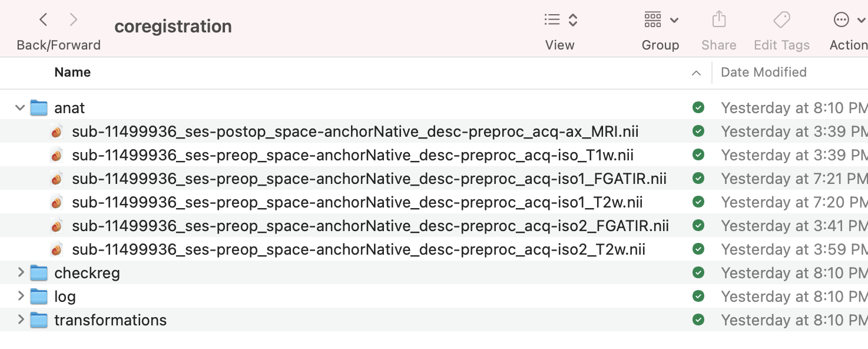This screenshot has width=868, height=349.
Task: Click the list View icon
Action: click(x=552, y=19)
